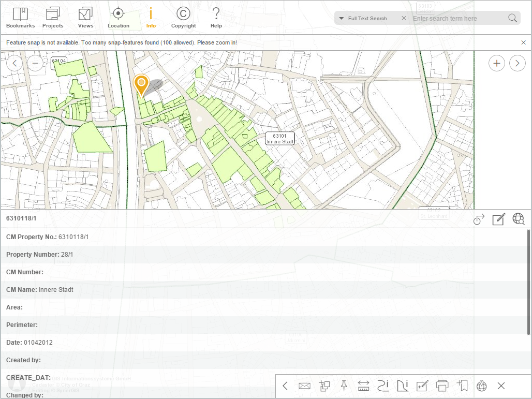532x399 pixels.
Task: Click the print map icon
Action: [x=442, y=386]
